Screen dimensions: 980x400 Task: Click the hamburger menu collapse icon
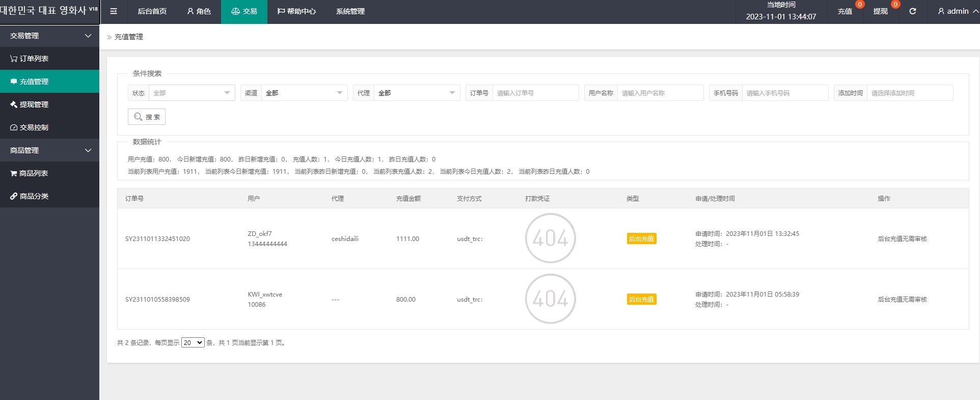pos(114,11)
